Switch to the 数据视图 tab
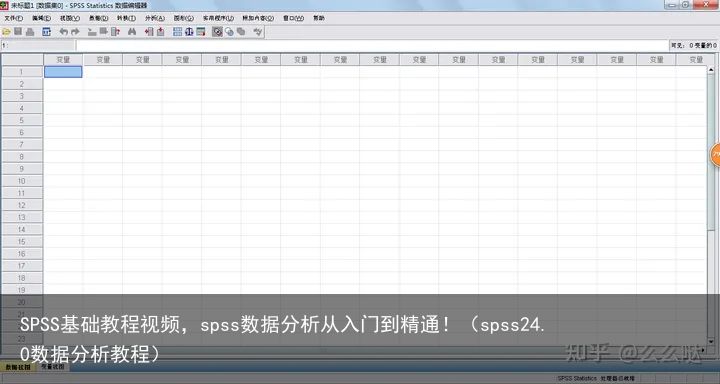Image resolution: width=720 pixels, height=384 pixels. (18, 367)
